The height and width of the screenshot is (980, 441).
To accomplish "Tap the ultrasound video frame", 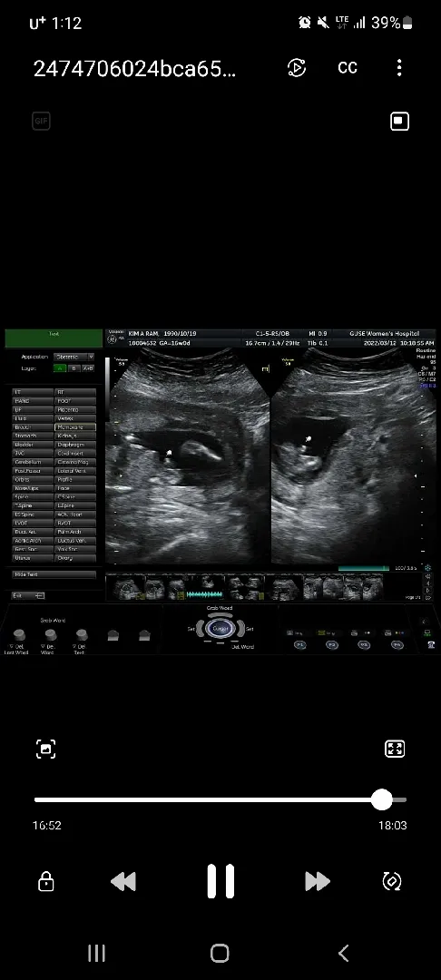I will (x=220, y=492).
